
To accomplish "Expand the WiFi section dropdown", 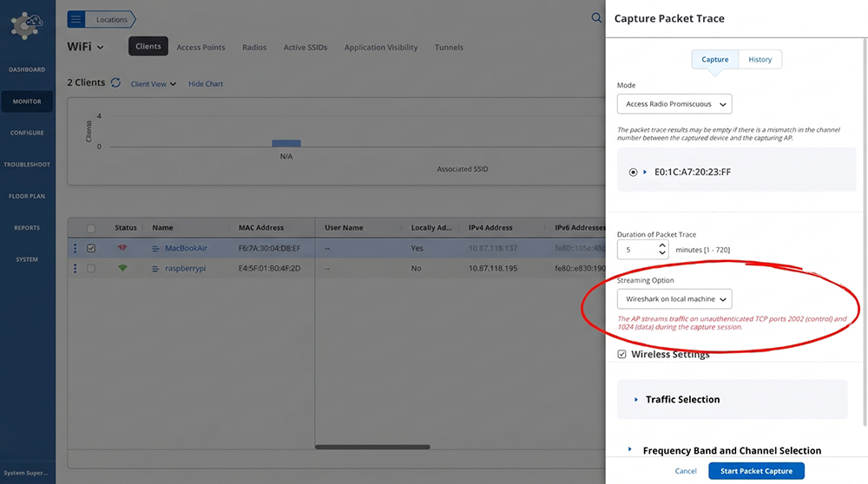I will pyautogui.click(x=85, y=47).
